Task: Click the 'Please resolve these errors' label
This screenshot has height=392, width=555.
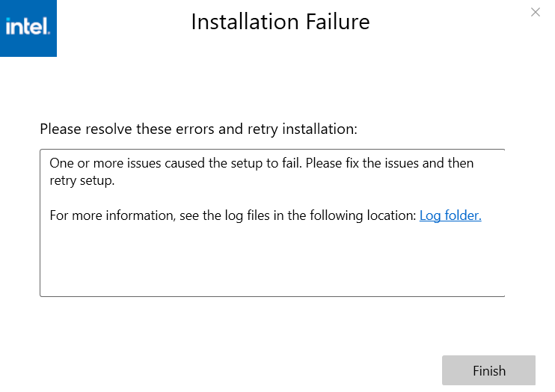Action: click(x=198, y=129)
